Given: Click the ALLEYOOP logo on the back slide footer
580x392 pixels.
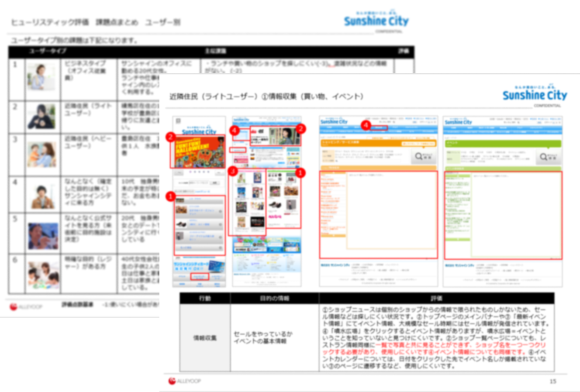Looking at the screenshot, I should point(26,307).
